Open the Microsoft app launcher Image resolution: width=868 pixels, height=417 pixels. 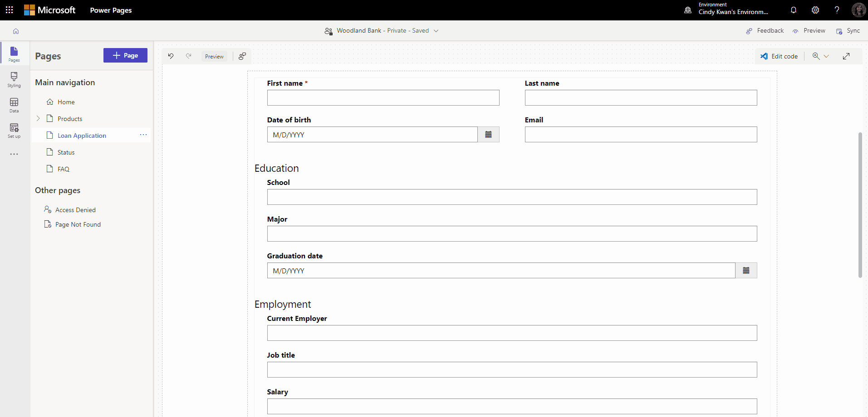click(9, 10)
